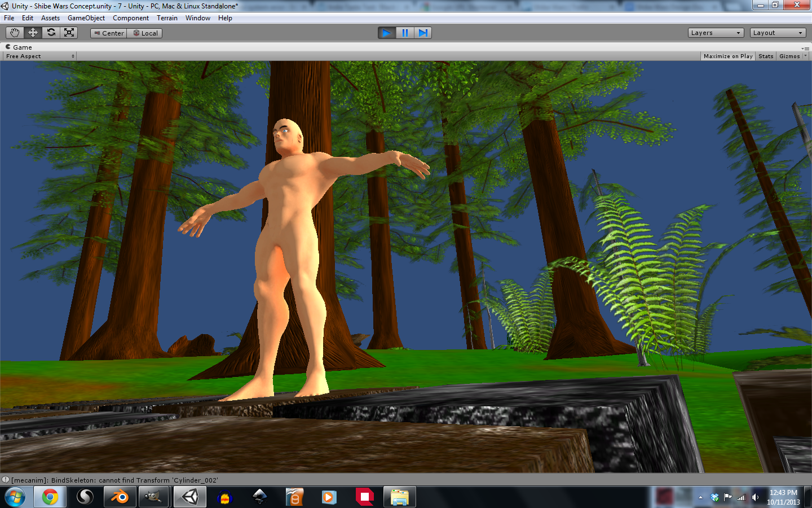Viewport: 812px width, 508px height.
Task: Open the Game panel options menu
Action: tap(806, 48)
